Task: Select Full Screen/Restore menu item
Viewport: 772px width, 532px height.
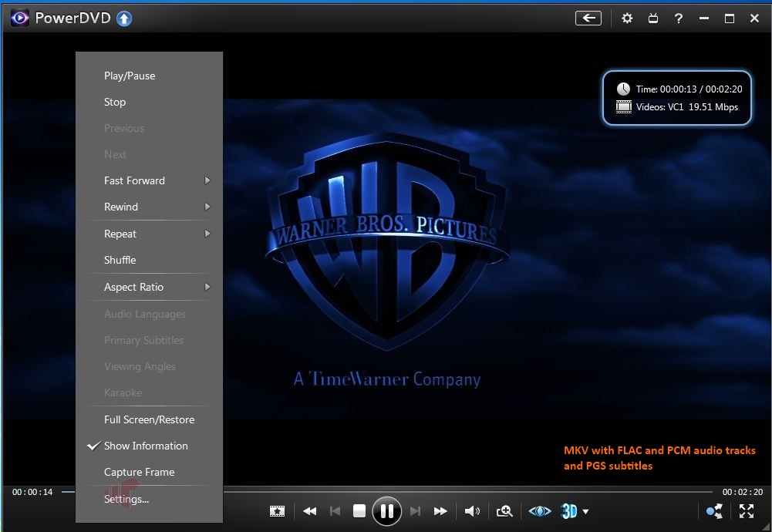Action: 149,419
